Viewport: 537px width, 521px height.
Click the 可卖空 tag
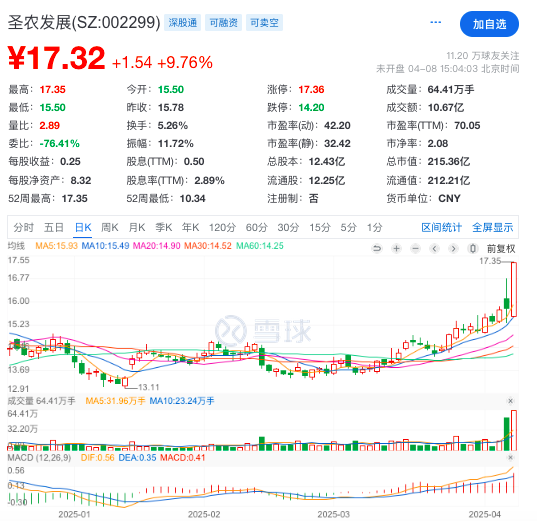pos(264,23)
